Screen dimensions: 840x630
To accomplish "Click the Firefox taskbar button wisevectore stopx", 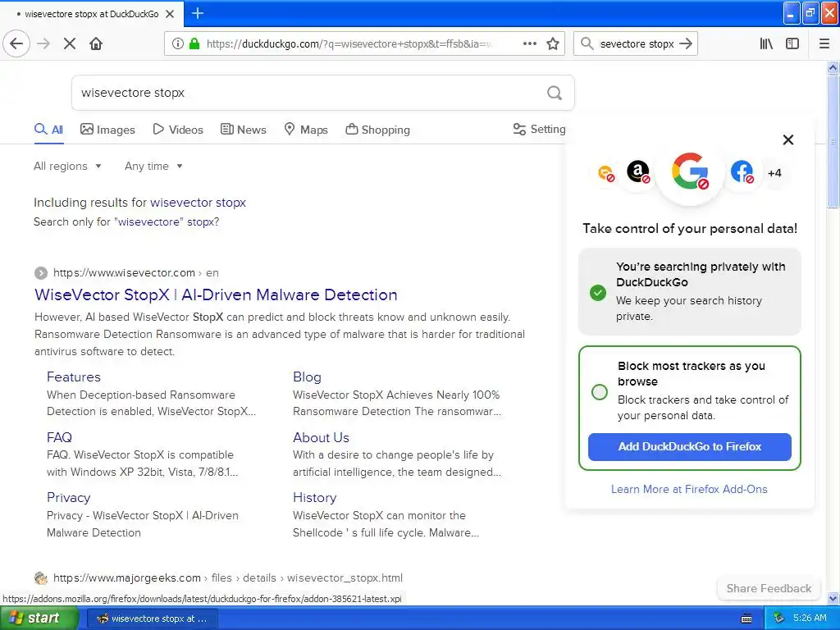I will click(x=152, y=619).
